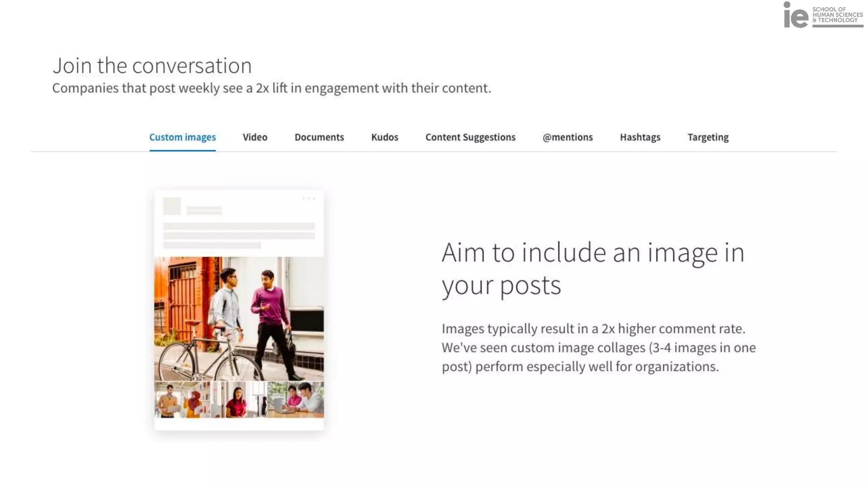Open the Targeting tab
Screen dimensions: 868x488
pyautogui.click(x=708, y=137)
